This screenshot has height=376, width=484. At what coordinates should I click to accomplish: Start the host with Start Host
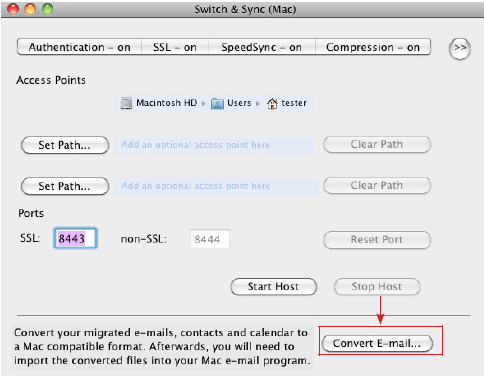pyautogui.click(x=274, y=287)
